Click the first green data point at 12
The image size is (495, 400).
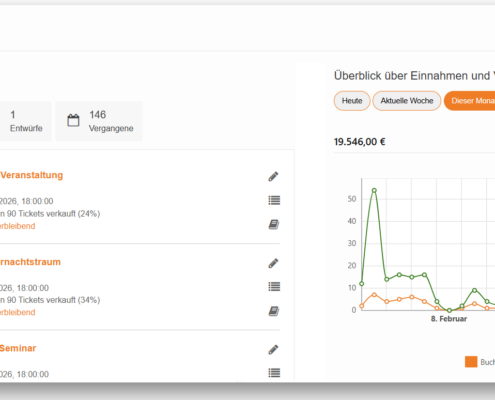tap(362, 284)
